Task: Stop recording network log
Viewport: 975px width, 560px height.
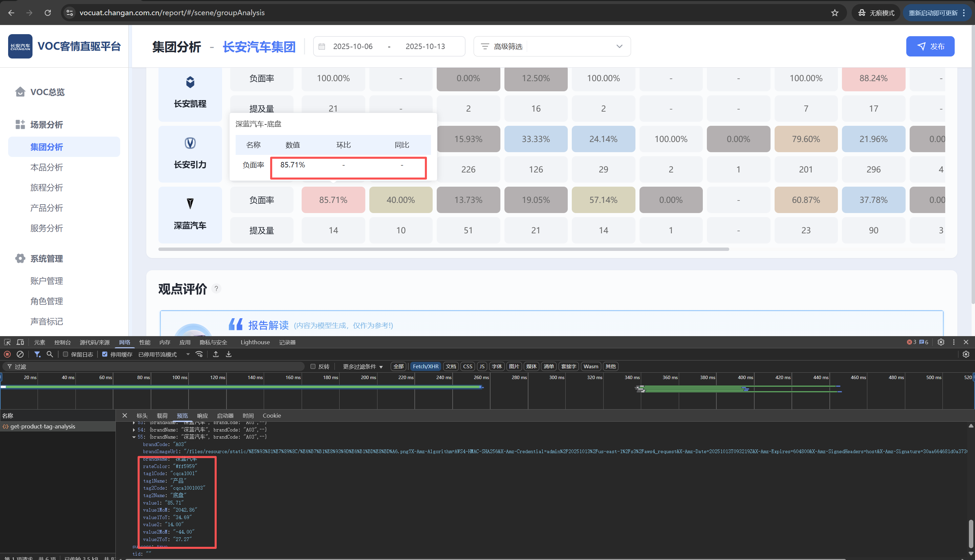Action: click(x=7, y=354)
